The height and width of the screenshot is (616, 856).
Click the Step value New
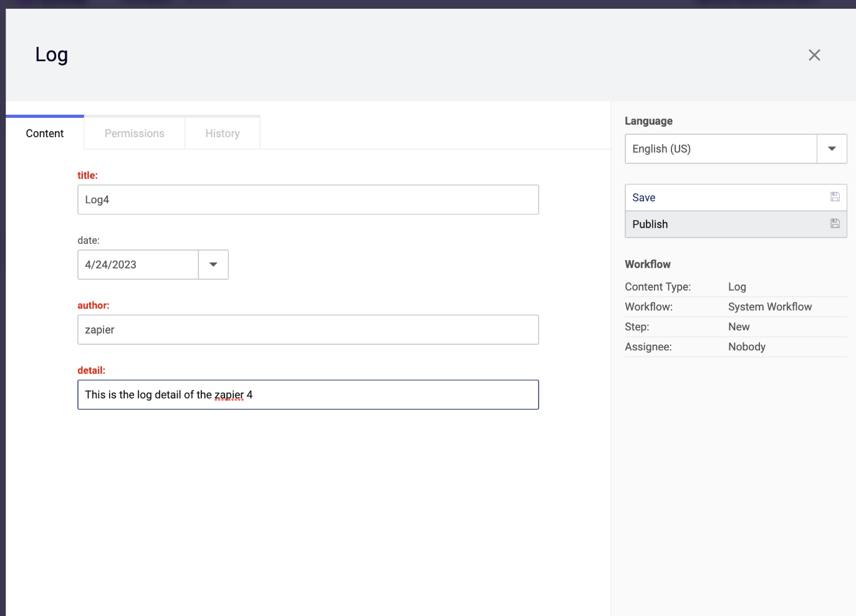point(738,327)
